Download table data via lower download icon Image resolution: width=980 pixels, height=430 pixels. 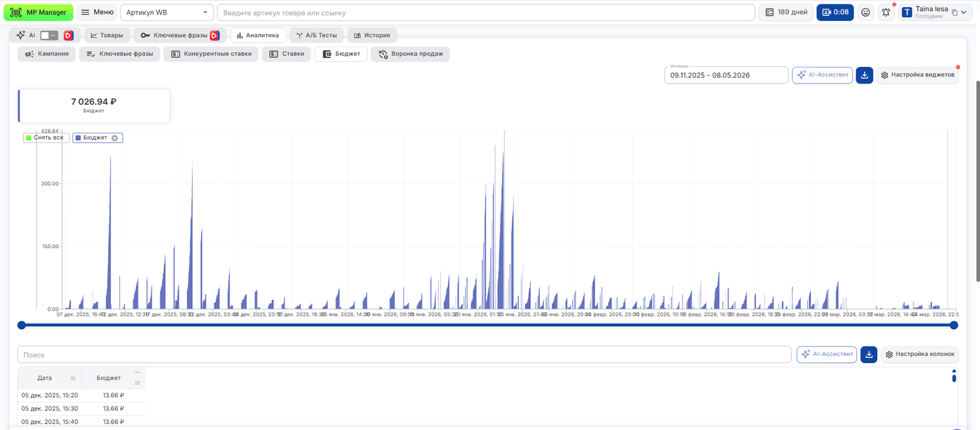(x=869, y=354)
